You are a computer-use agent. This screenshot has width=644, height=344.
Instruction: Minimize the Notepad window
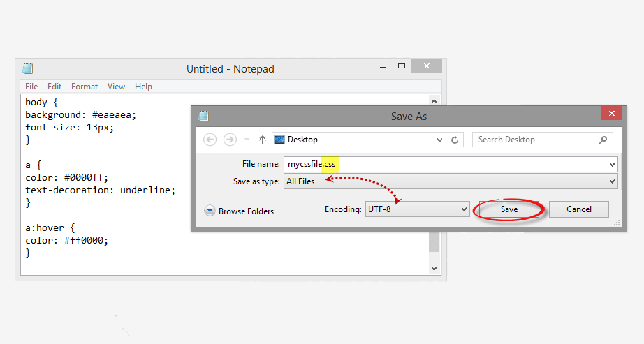click(x=383, y=66)
